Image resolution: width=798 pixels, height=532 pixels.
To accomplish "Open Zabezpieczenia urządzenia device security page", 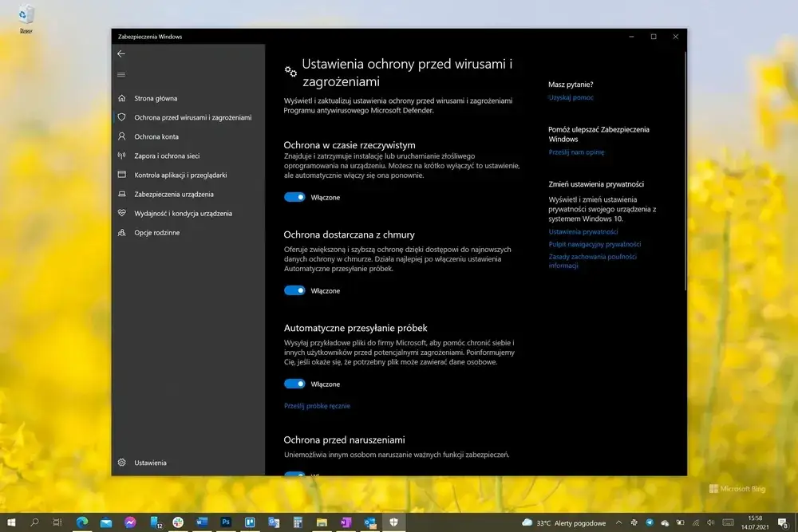I will point(174,194).
